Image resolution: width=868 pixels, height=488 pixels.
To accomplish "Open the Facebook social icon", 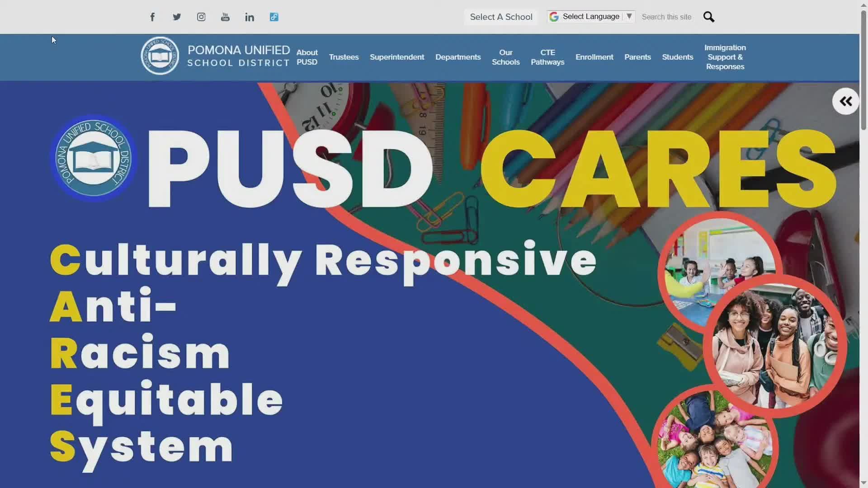I will [x=152, y=17].
